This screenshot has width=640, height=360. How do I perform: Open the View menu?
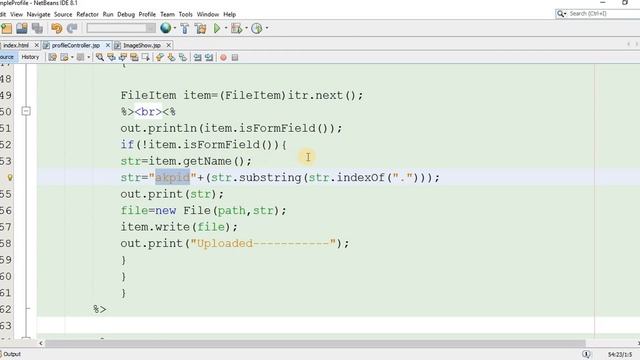pyautogui.click(x=16, y=14)
